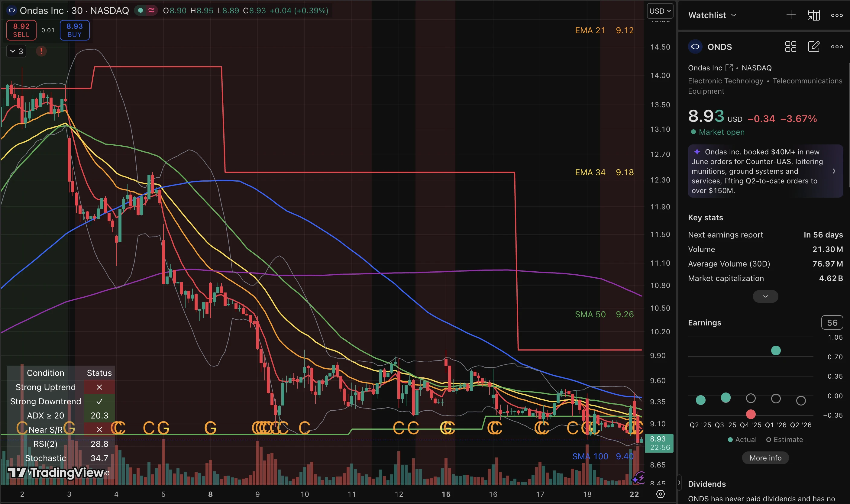850x504 pixels.
Task: Click the news card right arrow
Action: click(x=834, y=171)
